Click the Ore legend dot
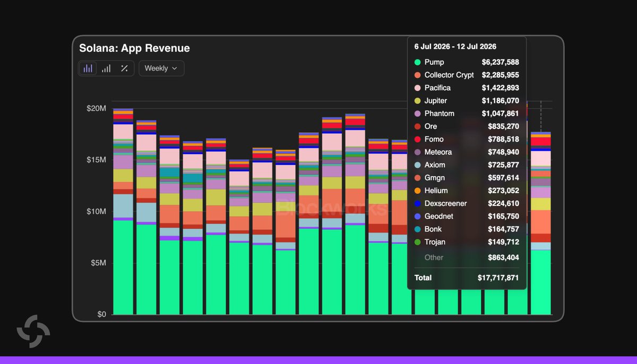 (x=417, y=126)
